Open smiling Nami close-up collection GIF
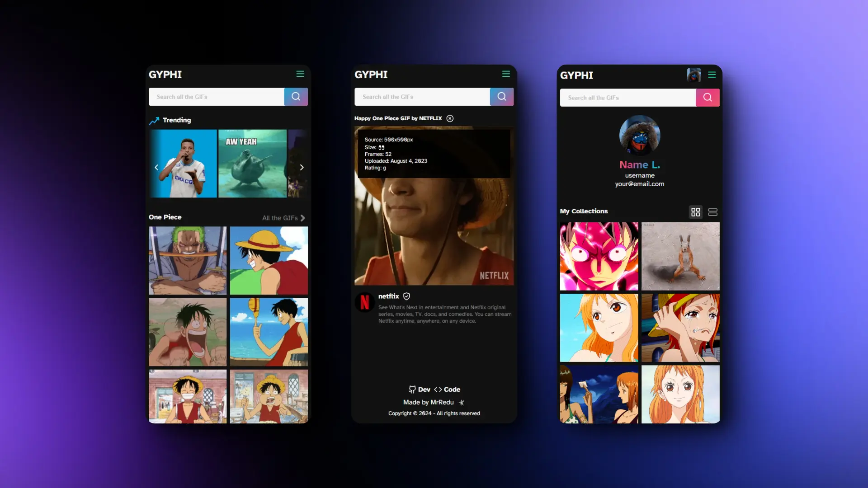The height and width of the screenshot is (488, 868). [680, 394]
